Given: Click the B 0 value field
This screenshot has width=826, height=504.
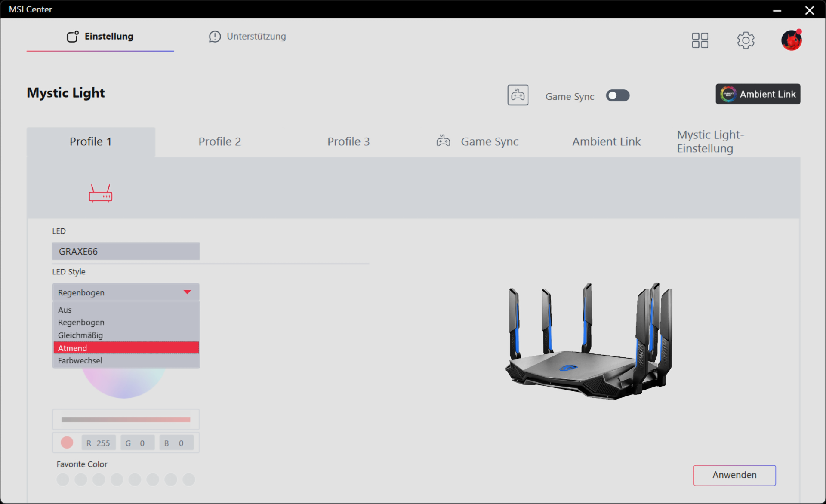Looking at the screenshot, I should coord(176,443).
